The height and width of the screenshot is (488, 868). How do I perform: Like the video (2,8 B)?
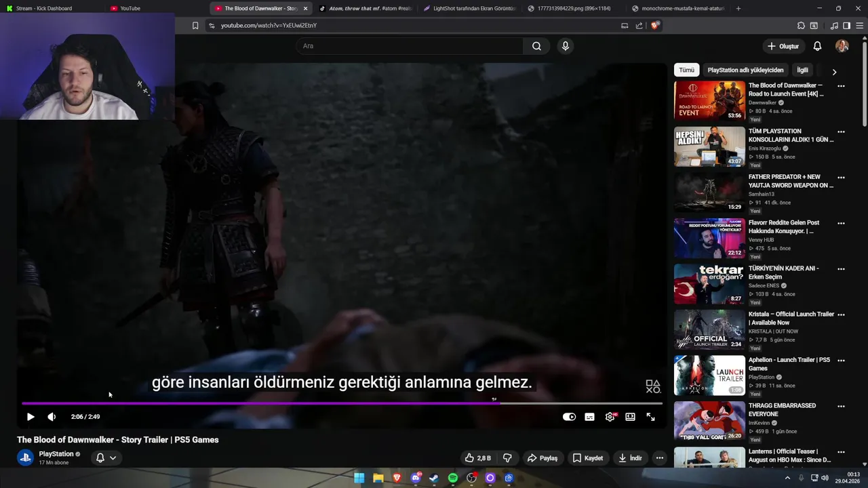[477, 458]
